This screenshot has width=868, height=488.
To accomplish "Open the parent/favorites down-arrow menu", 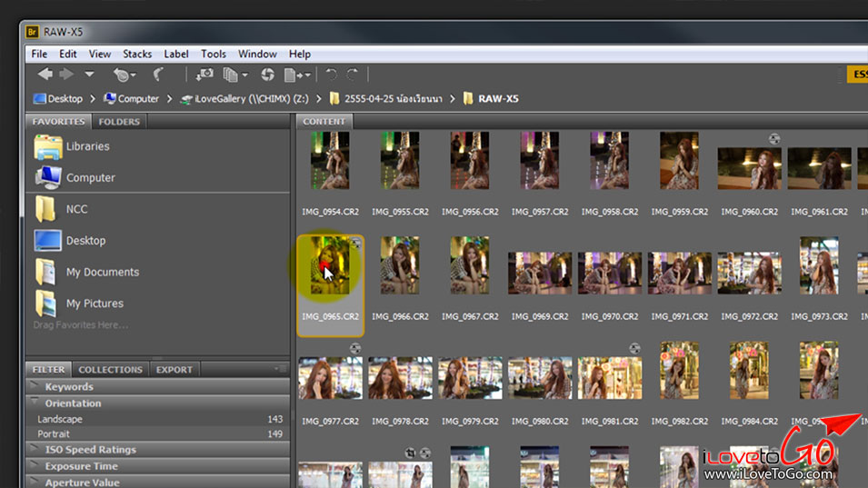I will [x=89, y=75].
